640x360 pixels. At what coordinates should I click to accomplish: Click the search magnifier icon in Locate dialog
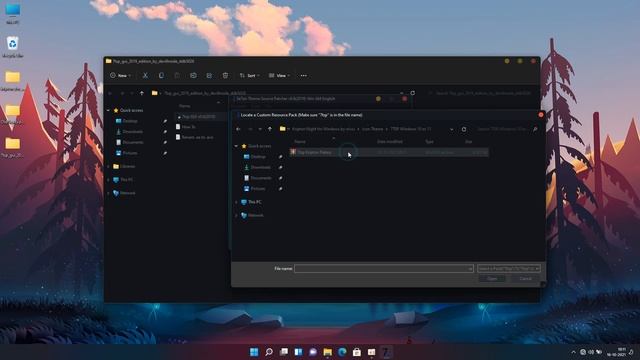coord(535,129)
